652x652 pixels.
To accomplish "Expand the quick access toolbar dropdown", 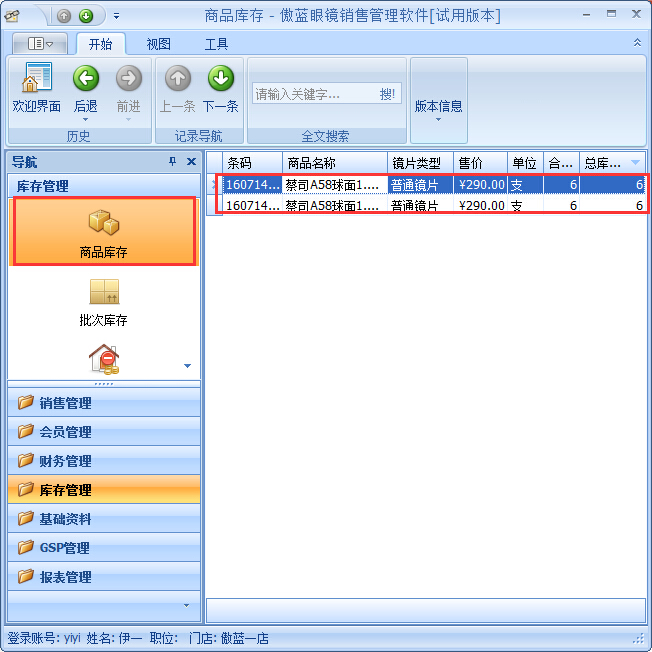I will pos(116,16).
